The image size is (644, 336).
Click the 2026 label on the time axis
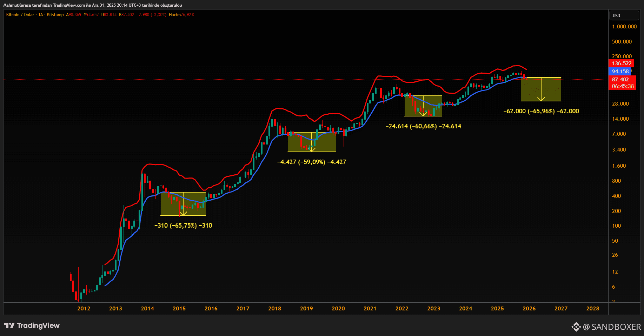pyautogui.click(x=529, y=309)
